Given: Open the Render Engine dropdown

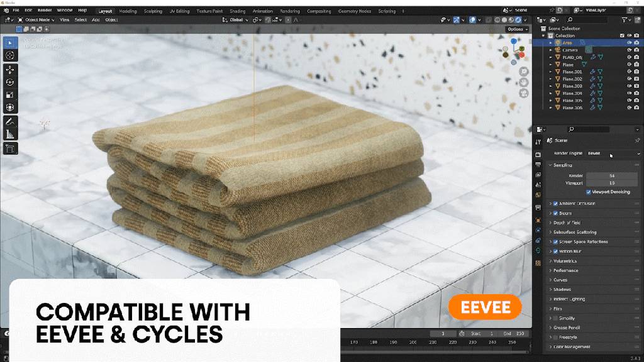Looking at the screenshot, I should [613, 153].
